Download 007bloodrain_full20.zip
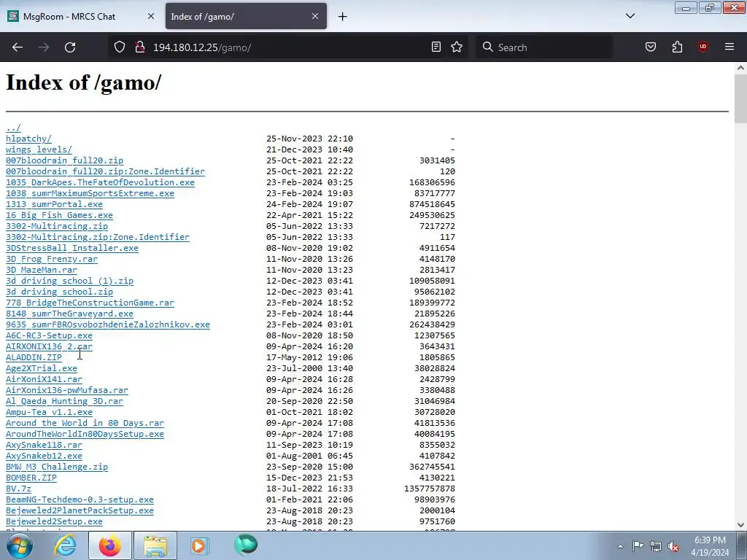 pyautogui.click(x=64, y=160)
